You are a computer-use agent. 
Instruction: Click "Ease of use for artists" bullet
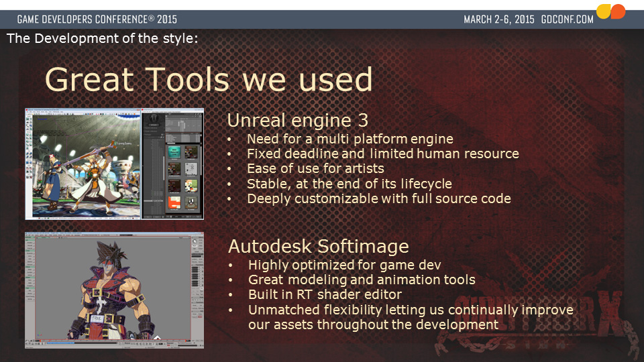tap(315, 169)
